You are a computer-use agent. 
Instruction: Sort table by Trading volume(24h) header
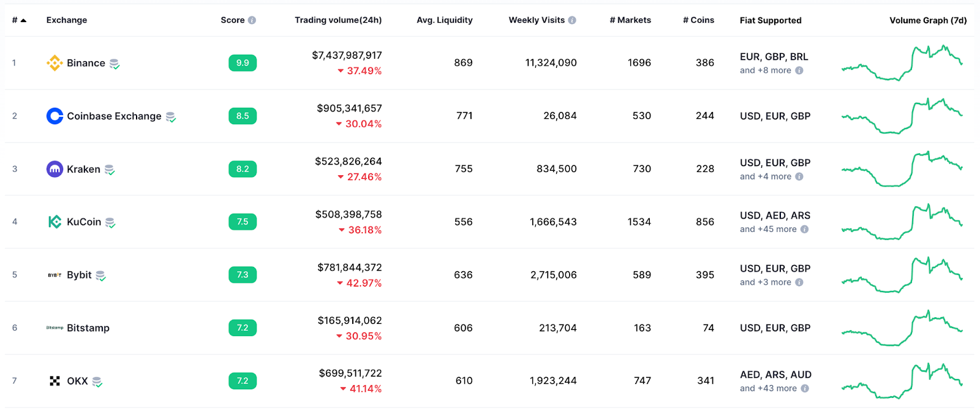pos(337,20)
